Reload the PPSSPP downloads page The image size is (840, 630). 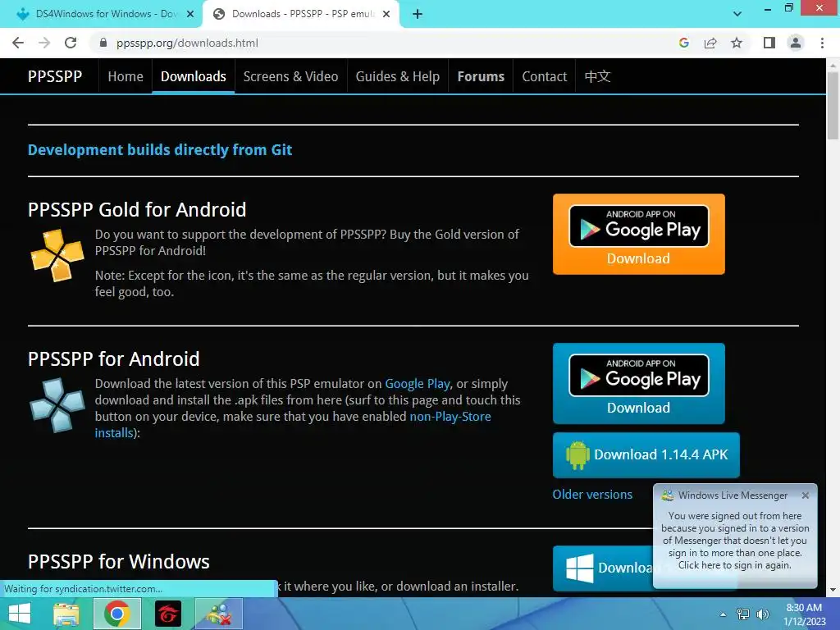71,43
